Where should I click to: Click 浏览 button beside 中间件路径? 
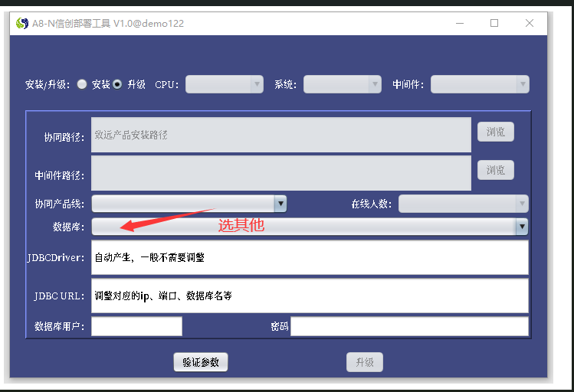point(496,170)
